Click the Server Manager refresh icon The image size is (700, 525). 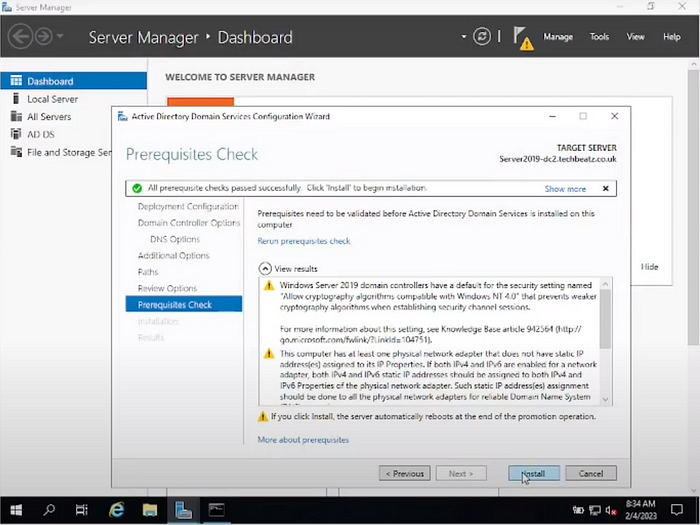[482, 36]
